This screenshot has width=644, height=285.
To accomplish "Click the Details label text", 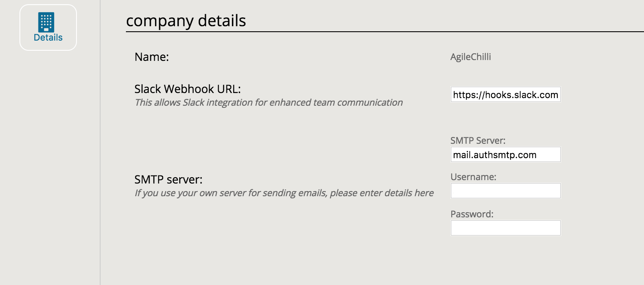I will [48, 37].
